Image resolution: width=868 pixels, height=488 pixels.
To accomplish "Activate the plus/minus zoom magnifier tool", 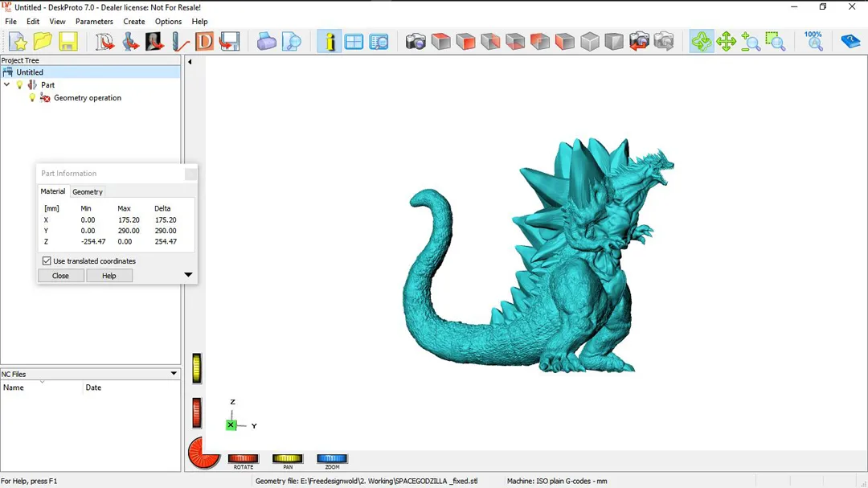I will [751, 42].
